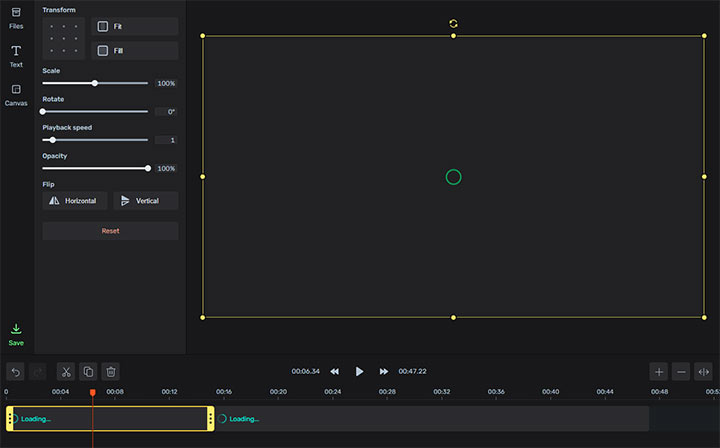Flip the clip Vertical

click(x=145, y=201)
